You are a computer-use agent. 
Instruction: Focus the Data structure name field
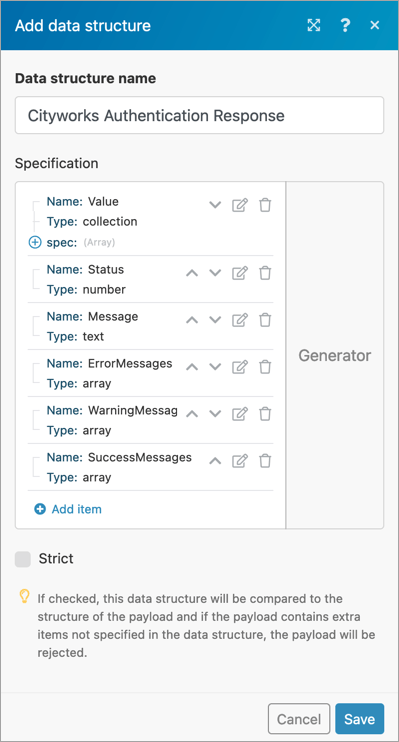click(199, 115)
